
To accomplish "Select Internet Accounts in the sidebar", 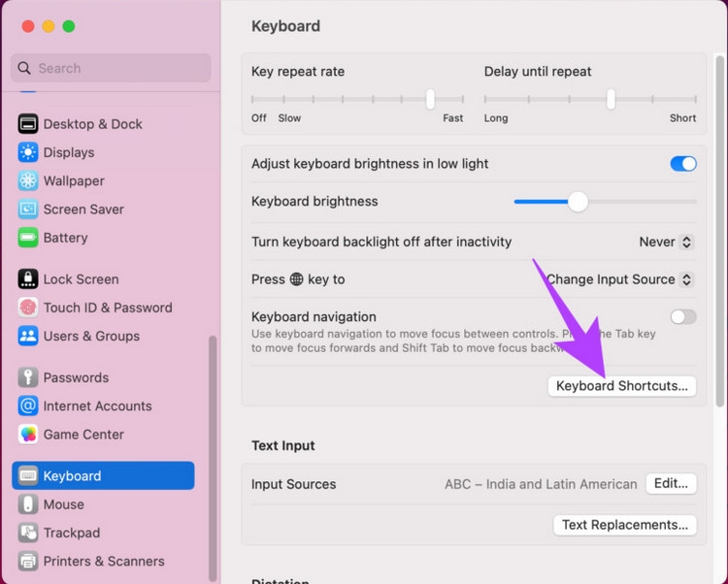I will coord(97,406).
